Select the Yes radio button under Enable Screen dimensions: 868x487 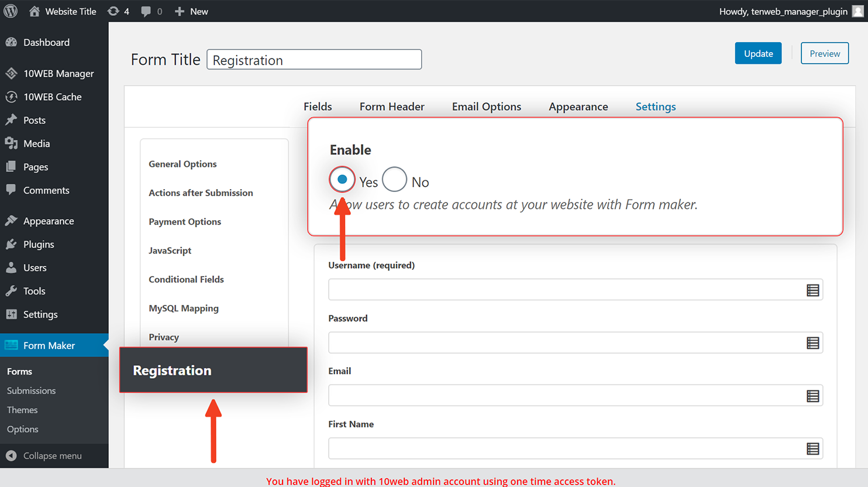pos(342,180)
